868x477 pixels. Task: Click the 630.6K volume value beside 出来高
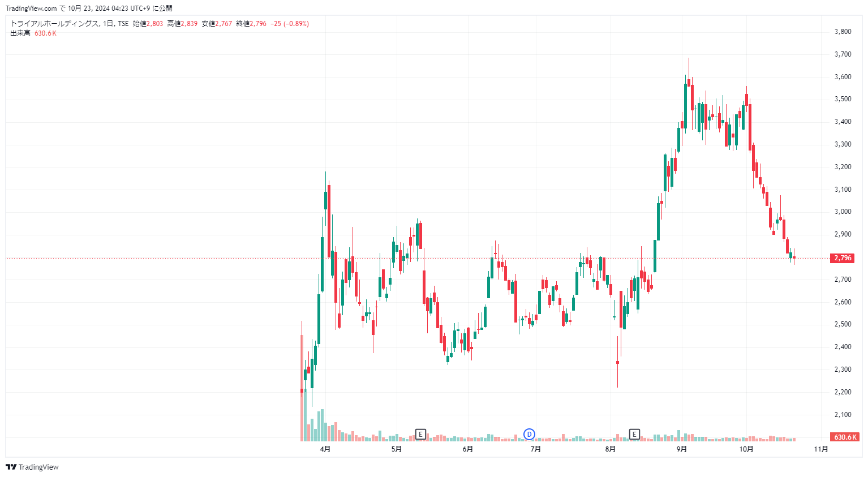45,33
